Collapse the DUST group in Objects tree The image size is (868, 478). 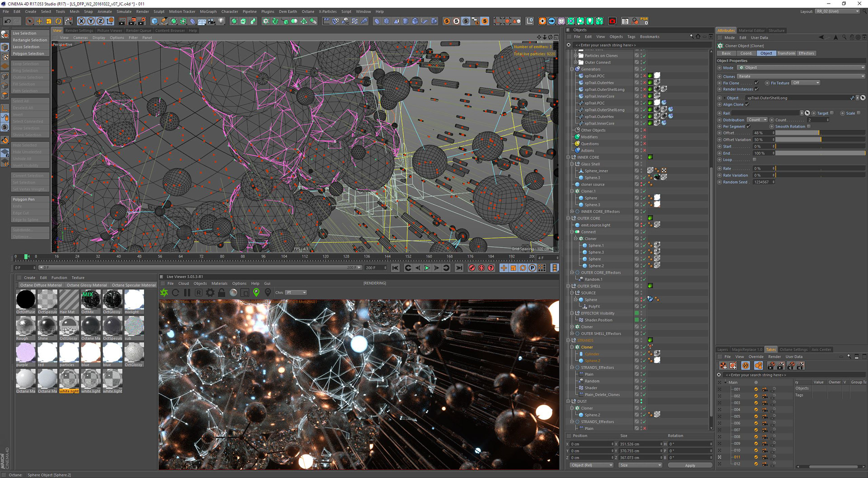(x=568, y=401)
